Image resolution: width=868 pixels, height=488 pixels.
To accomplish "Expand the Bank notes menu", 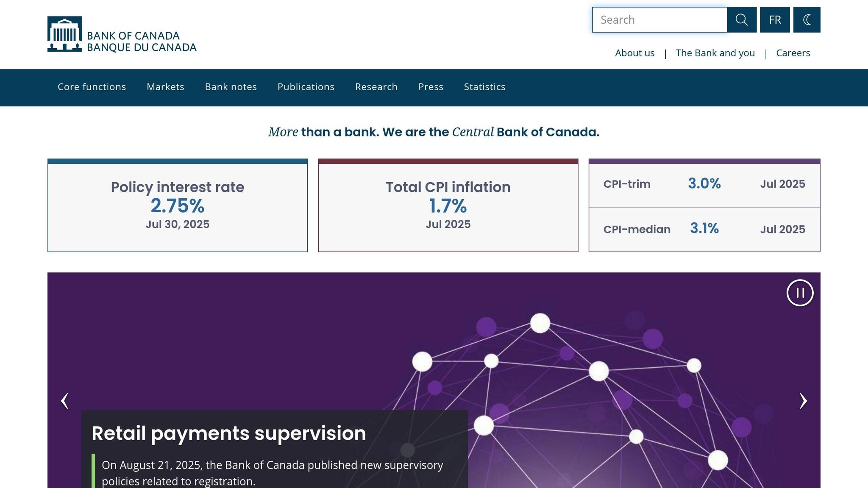I will (x=231, y=87).
